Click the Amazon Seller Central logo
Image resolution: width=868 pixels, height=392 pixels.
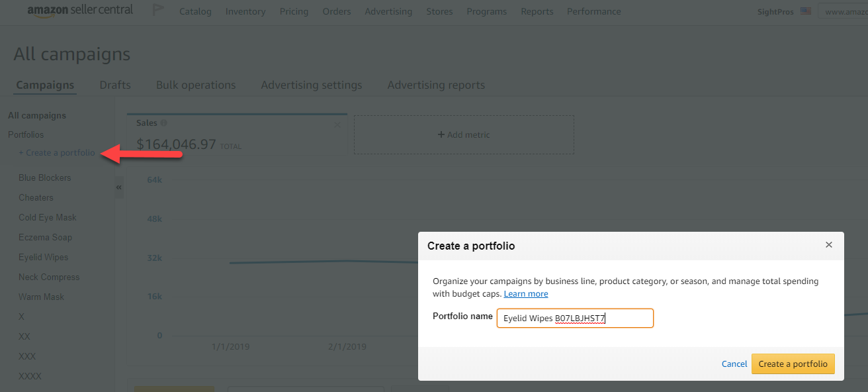coord(80,11)
